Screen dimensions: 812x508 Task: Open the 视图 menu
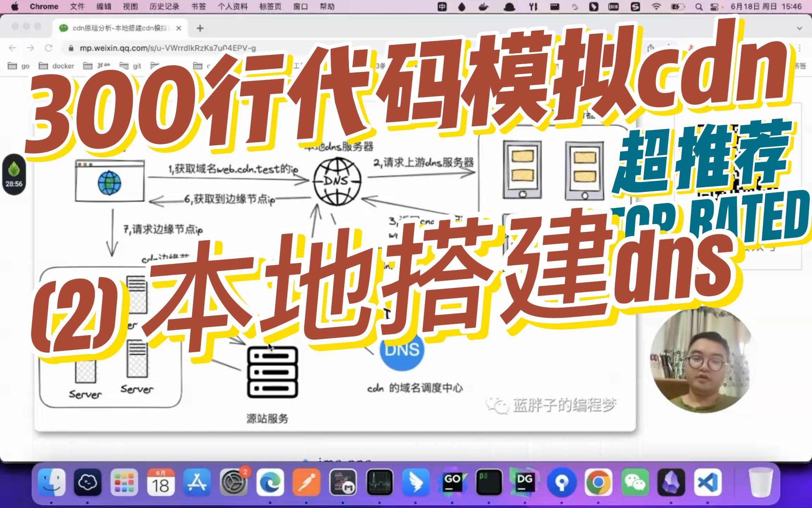coord(130,6)
